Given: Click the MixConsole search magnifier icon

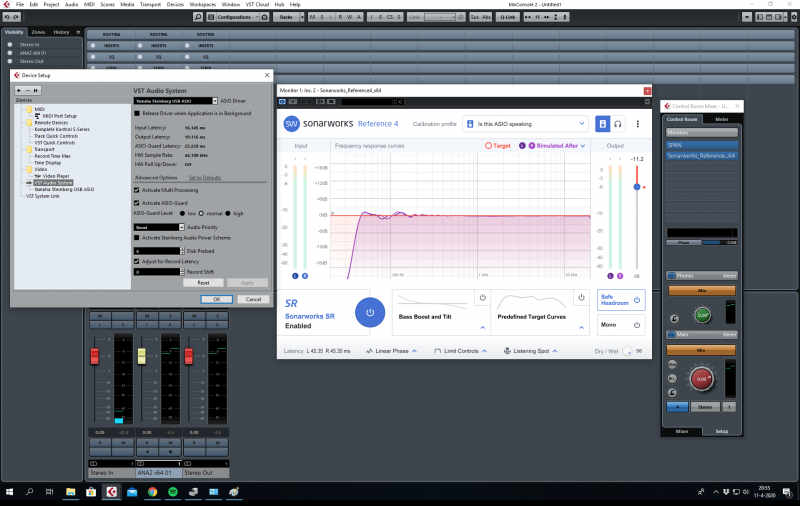Looking at the screenshot, I should click(198, 17).
